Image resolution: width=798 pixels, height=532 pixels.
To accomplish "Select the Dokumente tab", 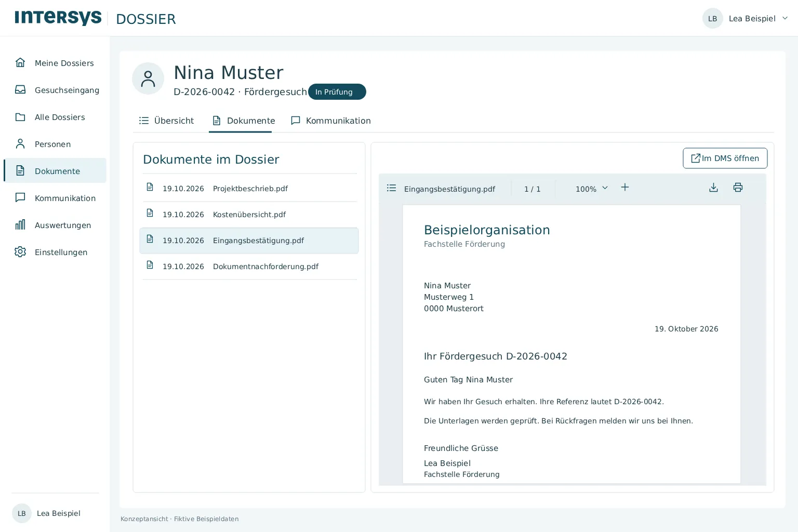I will tap(244, 121).
